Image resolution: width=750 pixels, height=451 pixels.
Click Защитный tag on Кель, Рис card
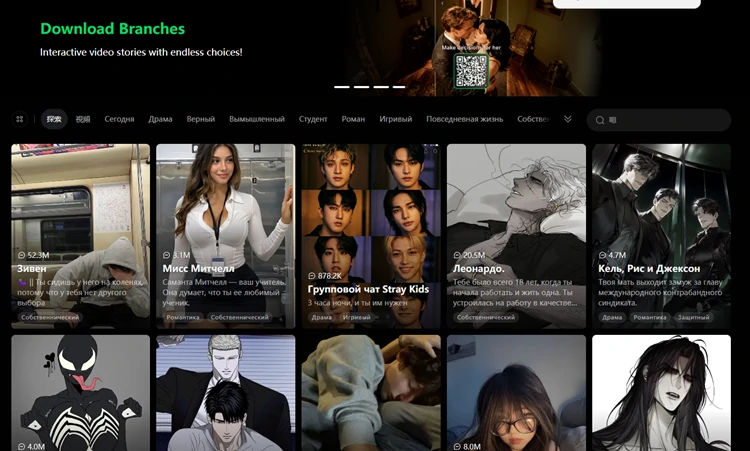click(x=693, y=317)
